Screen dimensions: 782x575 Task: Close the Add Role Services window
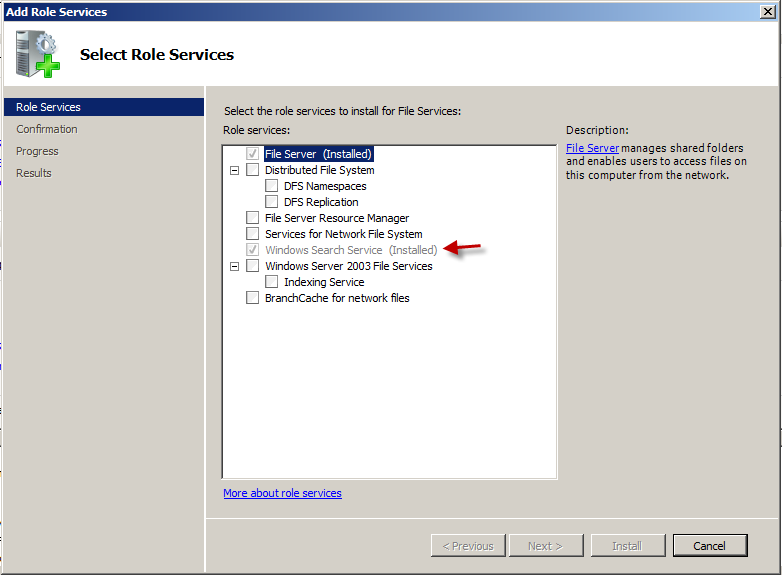[767, 12]
